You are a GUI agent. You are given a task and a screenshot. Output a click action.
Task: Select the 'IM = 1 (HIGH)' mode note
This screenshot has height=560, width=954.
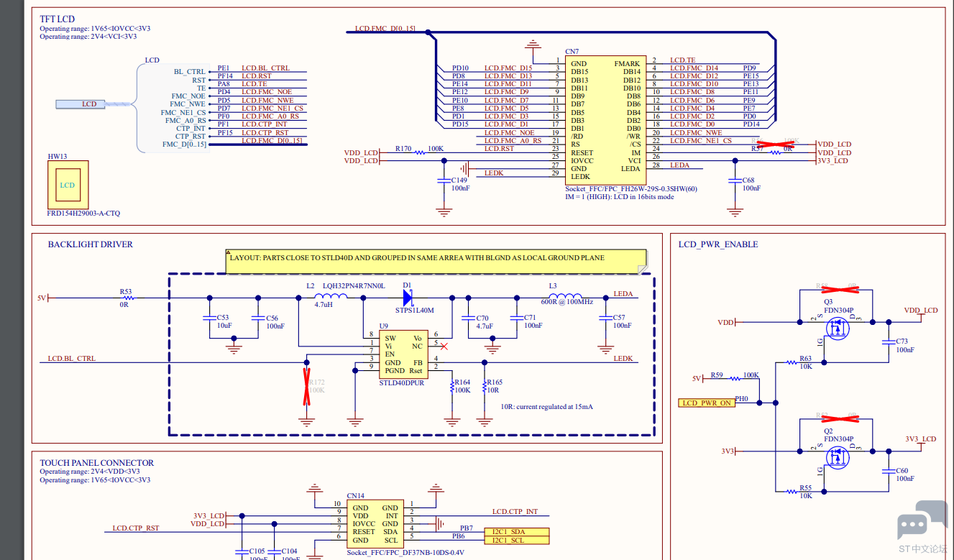(x=620, y=197)
